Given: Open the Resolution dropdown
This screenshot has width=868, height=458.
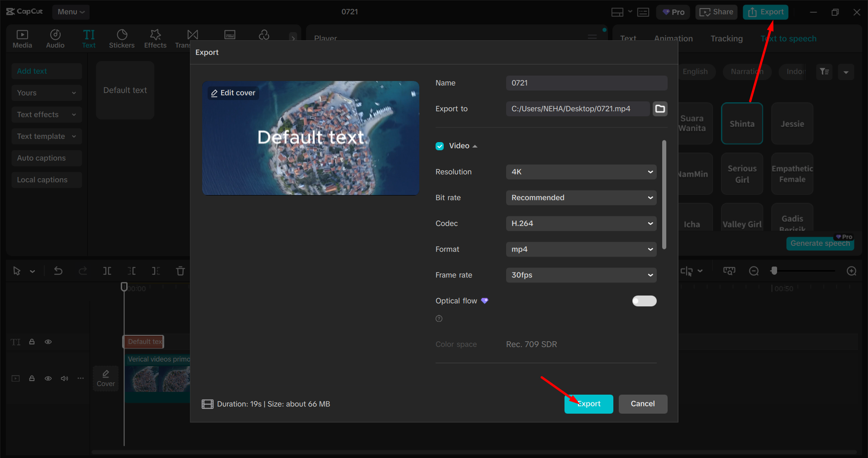Looking at the screenshot, I should (x=581, y=172).
